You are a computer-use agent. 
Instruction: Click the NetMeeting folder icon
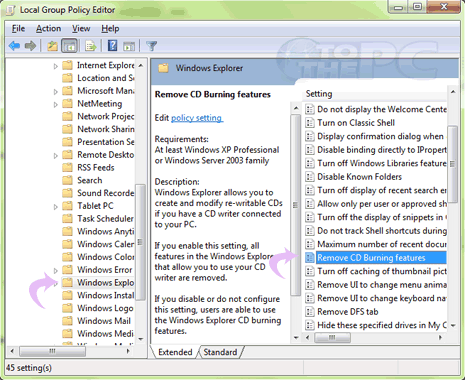67,104
